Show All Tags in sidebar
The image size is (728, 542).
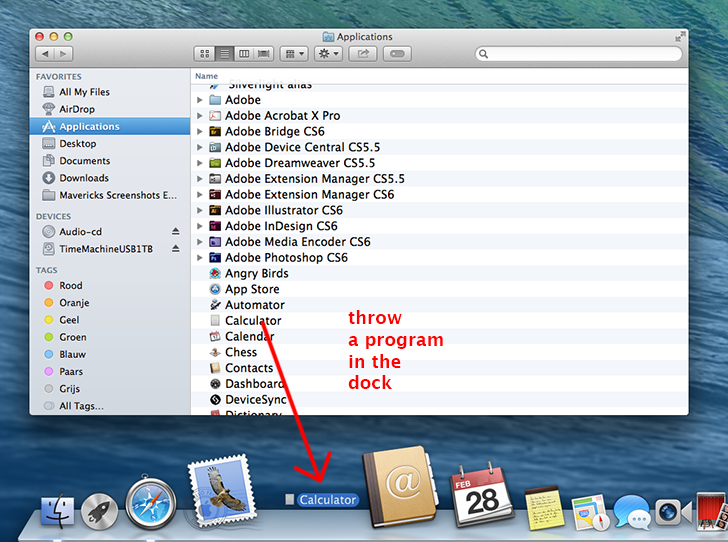pyautogui.click(x=110, y=406)
